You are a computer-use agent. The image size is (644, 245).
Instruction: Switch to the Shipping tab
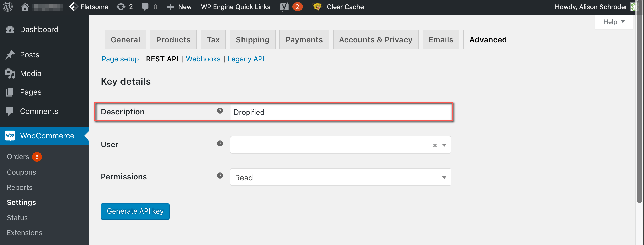[x=253, y=40]
